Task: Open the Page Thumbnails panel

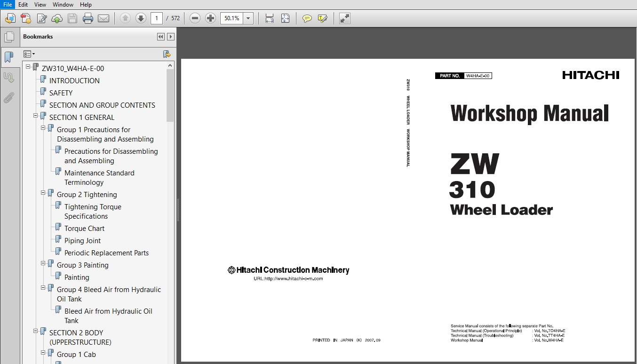Action: (x=9, y=37)
